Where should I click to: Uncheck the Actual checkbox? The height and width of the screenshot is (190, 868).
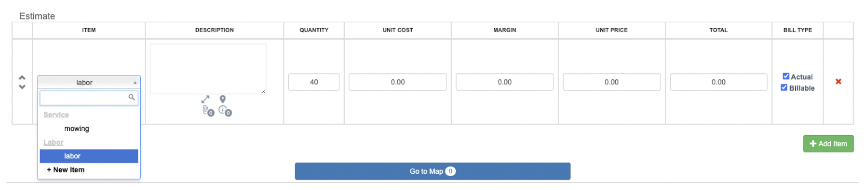pyautogui.click(x=786, y=76)
